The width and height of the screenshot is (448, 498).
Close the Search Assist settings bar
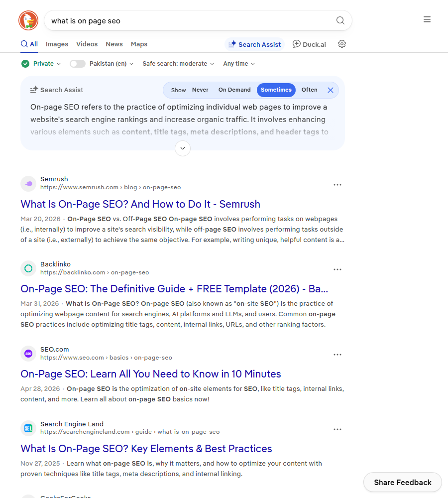330,90
